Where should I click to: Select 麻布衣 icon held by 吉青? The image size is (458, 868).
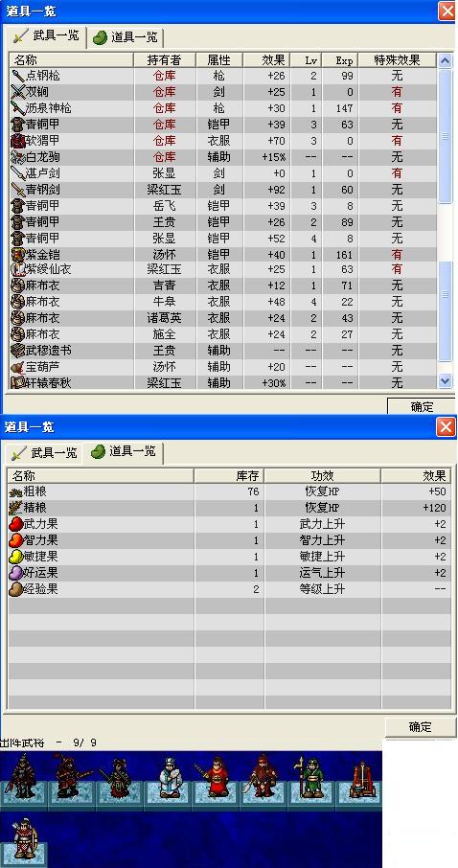pos(17,286)
